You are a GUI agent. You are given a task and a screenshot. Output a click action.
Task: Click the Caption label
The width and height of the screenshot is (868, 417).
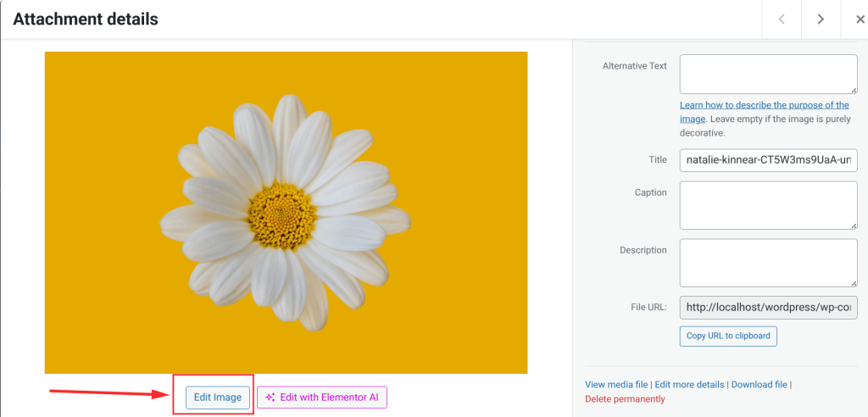pyautogui.click(x=651, y=192)
